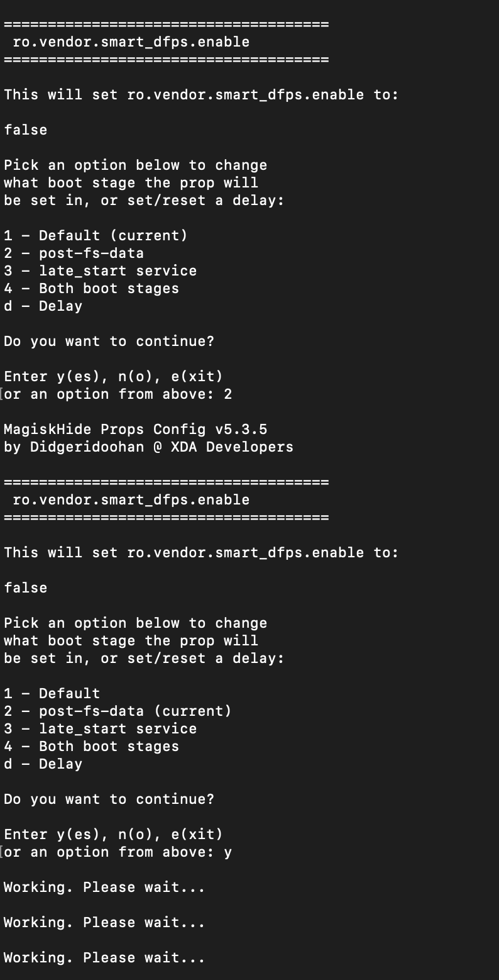
Task: Click the first "Working. Please wait..." line
Action: (104, 888)
